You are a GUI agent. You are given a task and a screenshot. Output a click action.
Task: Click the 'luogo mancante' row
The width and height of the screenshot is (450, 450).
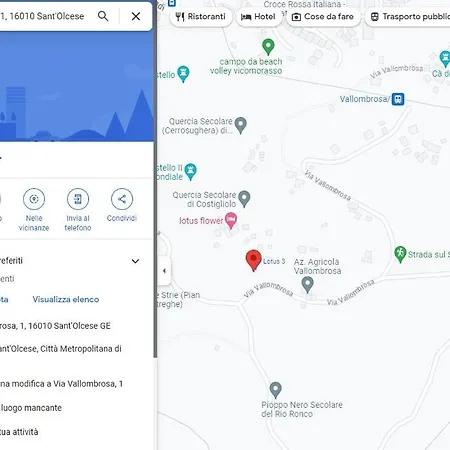31,408
